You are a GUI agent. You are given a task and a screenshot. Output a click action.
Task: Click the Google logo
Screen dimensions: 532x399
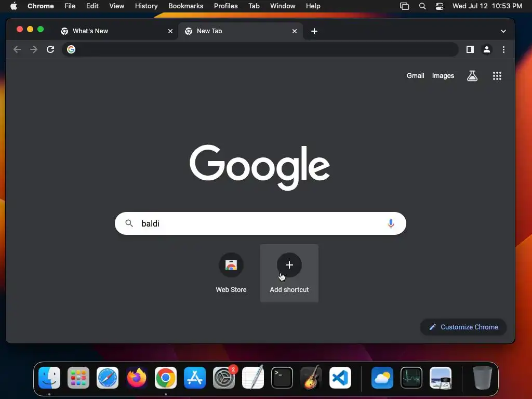pyautogui.click(x=260, y=167)
